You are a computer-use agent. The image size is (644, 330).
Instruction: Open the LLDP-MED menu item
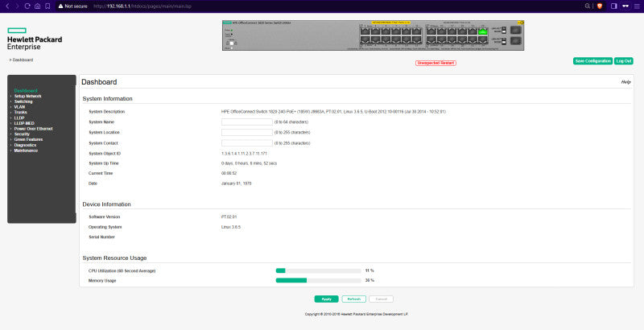(24, 123)
